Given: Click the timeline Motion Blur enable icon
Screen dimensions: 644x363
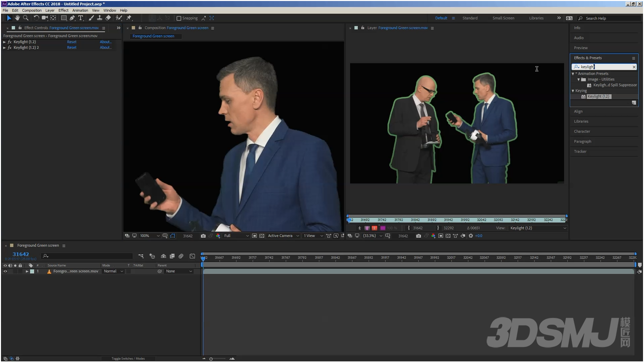Looking at the screenshot, I should click(181, 256).
